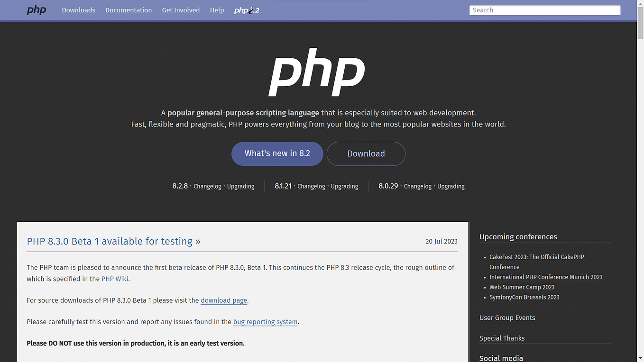
Task: Follow the PHP Wiki link
Action: pyautogui.click(x=115, y=279)
